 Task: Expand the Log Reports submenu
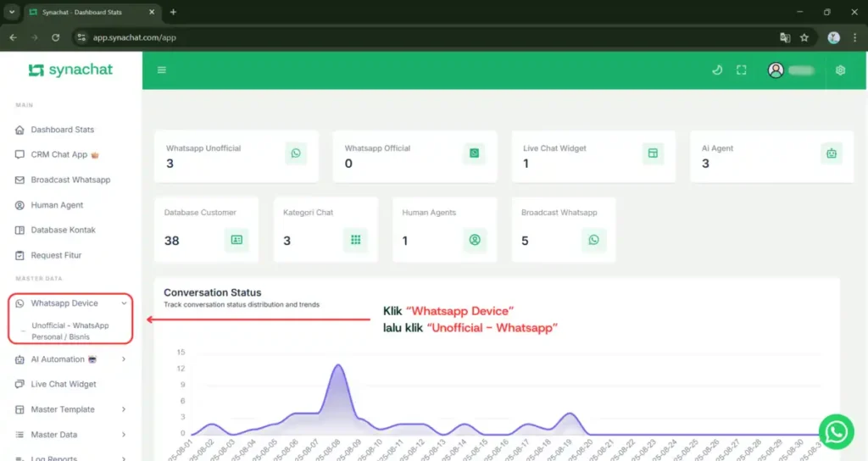point(71,457)
